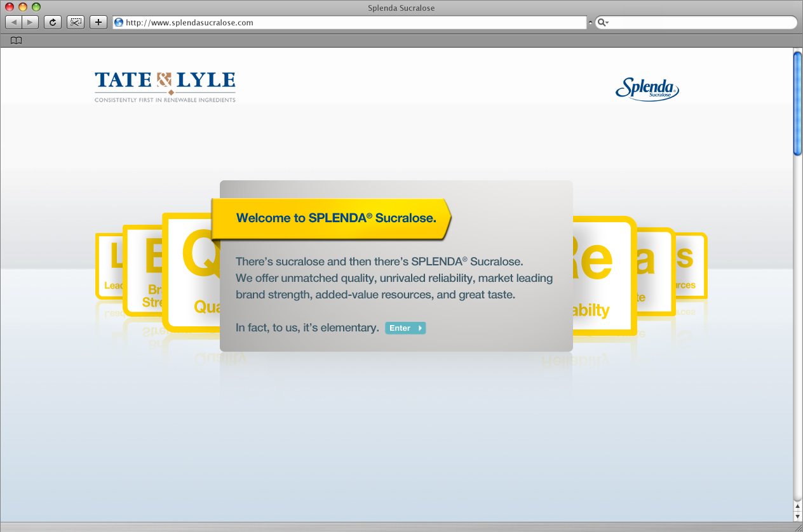Click the globe site icon in address bar
Viewport: 803px width, 532px height.
[118, 22]
